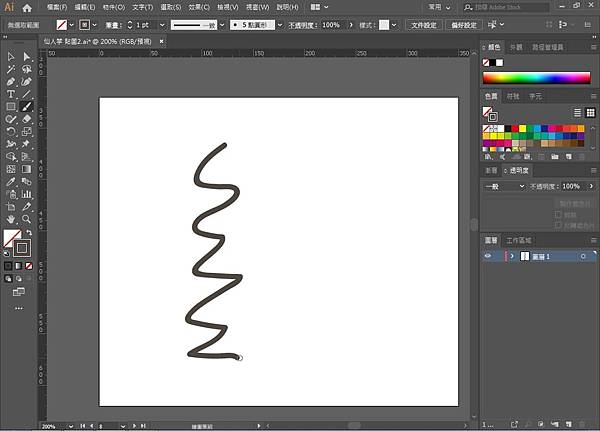Open blending mode 一般 dropdown
This screenshot has height=431, width=600.
(x=504, y=186)
